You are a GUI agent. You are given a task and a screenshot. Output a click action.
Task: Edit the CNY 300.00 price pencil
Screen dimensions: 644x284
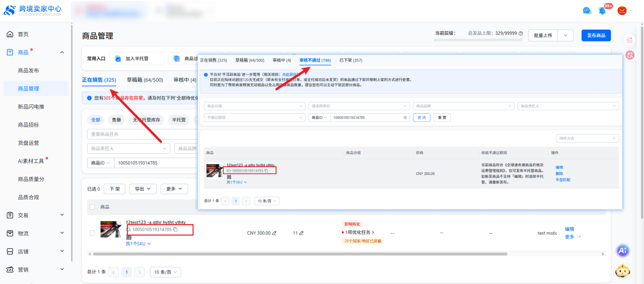coord(274,233)
